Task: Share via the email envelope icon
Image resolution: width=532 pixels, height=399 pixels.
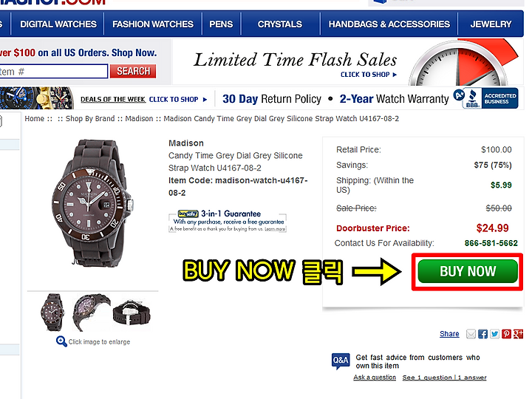Action: click(471, 334)
